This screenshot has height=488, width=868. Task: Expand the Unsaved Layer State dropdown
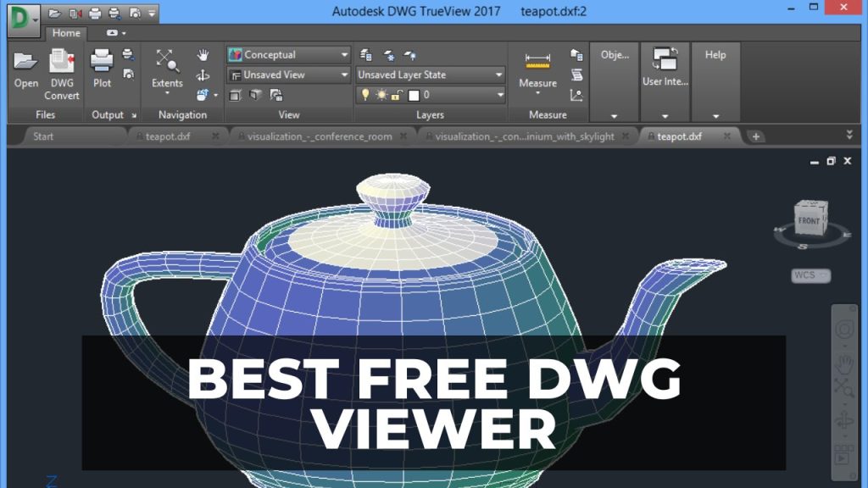[431, 75]
